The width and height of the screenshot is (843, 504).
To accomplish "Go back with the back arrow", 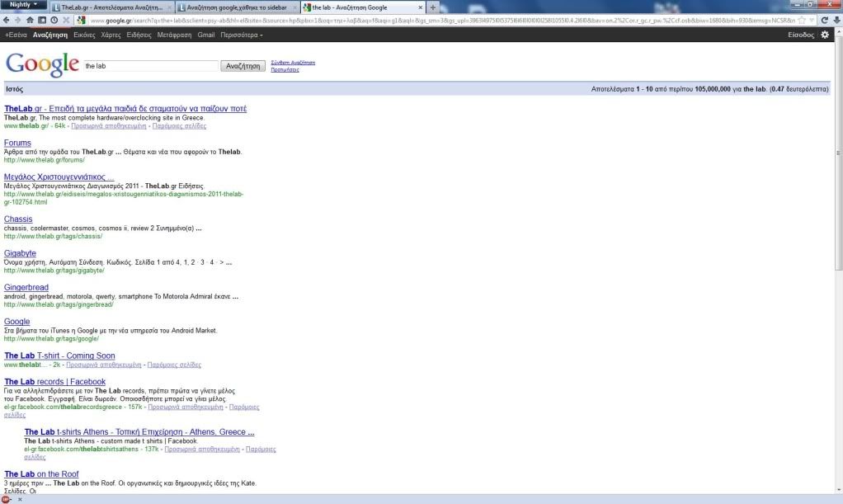I will pyautogui.click(x=7, y=20).
